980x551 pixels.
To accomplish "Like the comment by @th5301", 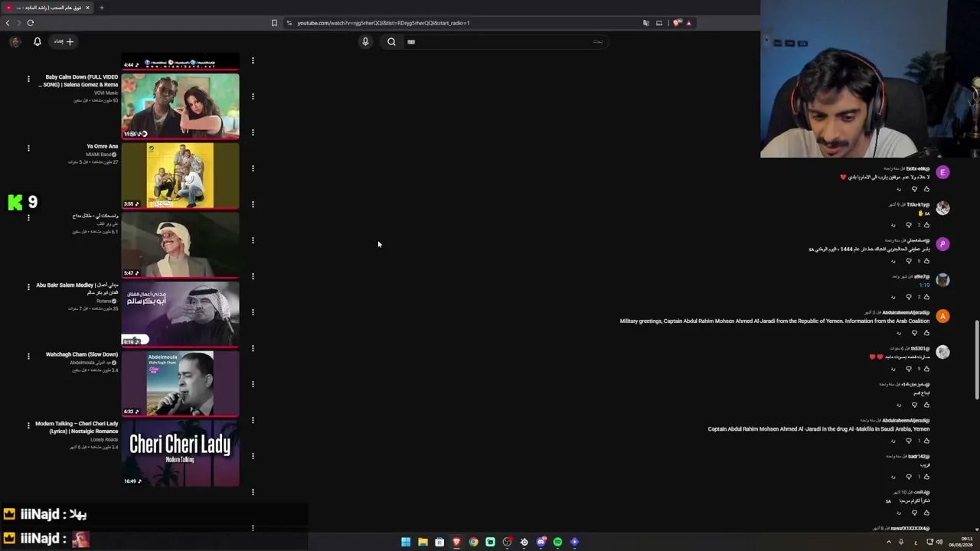I will click(926, 369).
